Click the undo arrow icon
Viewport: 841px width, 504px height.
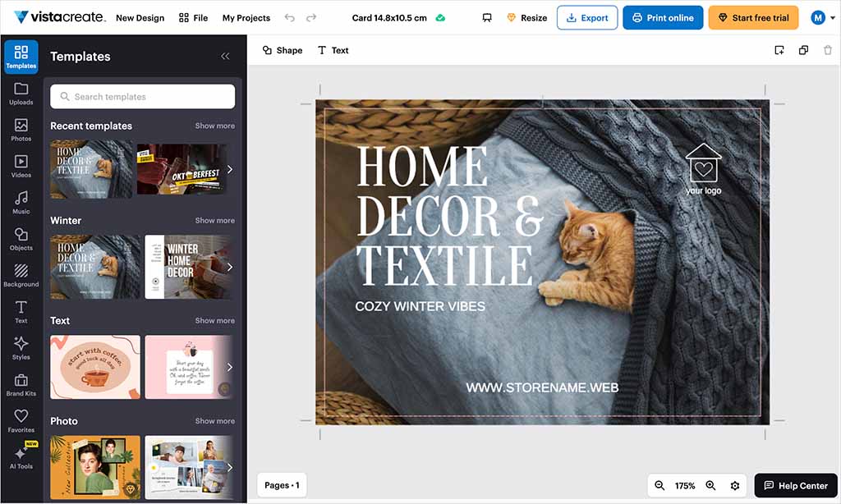point(289,17)
